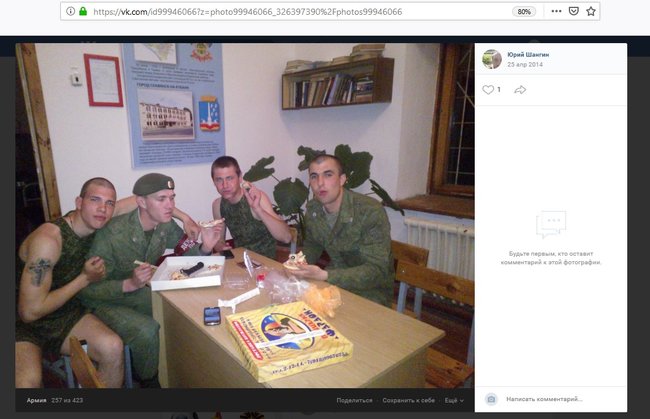The height and width of the screenshot is (419, 650).
Task: Click the URL address bar field
Action: (300, 11)
